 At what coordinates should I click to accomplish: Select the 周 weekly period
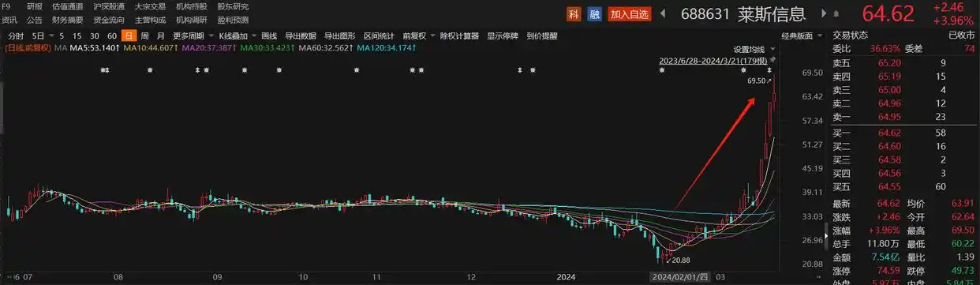pyautogui.click(x=144, y=36)
